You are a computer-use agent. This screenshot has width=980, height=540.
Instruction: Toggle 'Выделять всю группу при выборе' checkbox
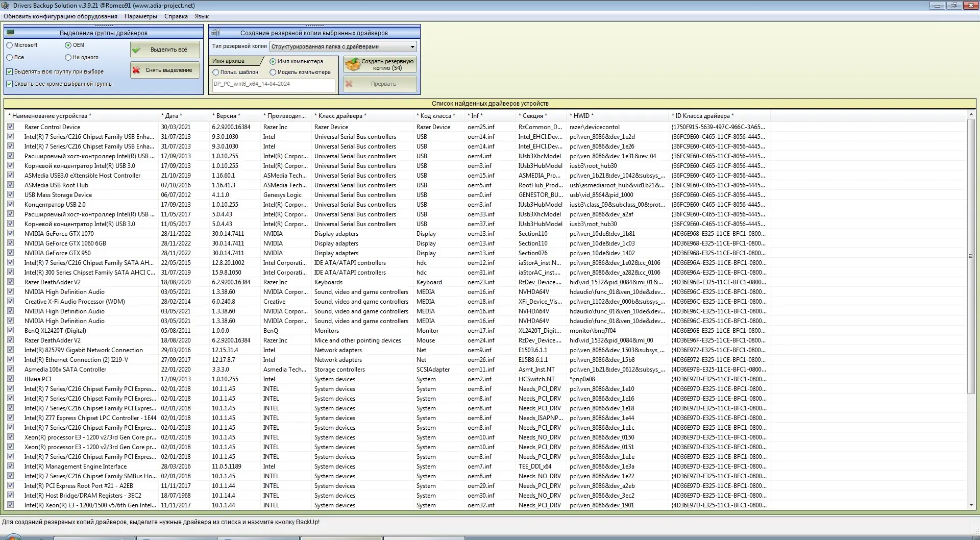(9, 71)
